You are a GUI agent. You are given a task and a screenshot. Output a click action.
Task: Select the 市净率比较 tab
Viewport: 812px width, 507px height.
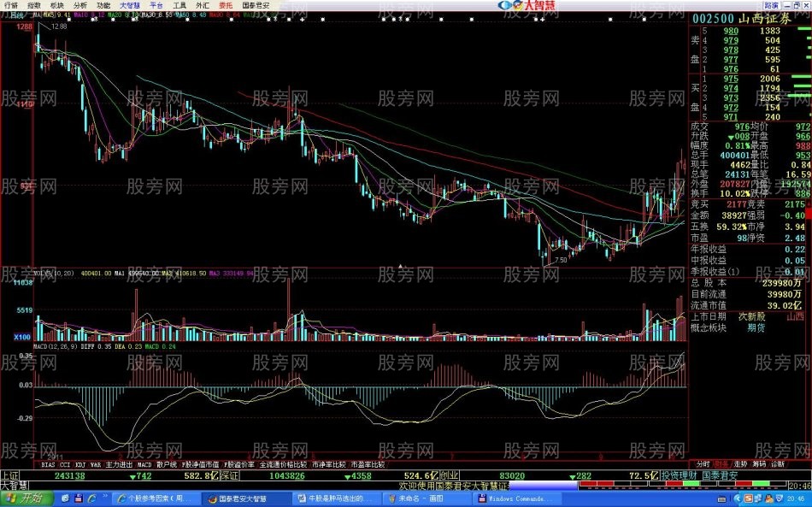(328, 464)
